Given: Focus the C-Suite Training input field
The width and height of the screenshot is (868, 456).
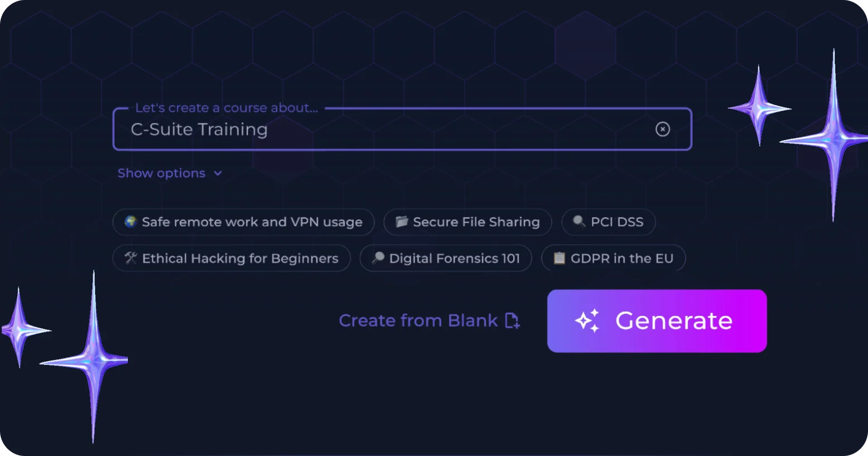Looking at the screenshot, I should click(x=402, y=129).
